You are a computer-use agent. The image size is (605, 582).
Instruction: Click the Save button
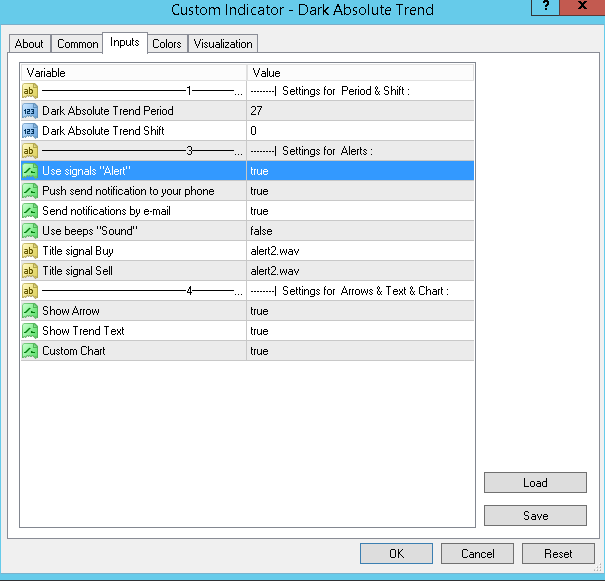pos(535,516)
